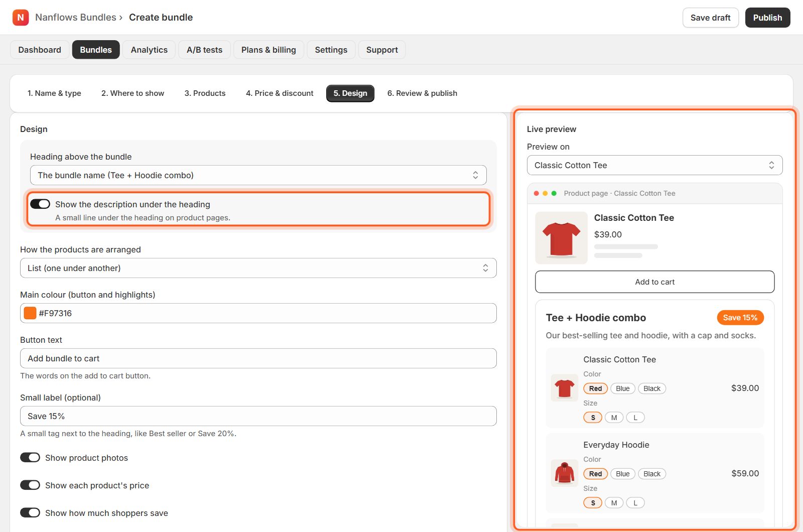Open the Preview on product selector
Screen dimensions: 803x532
click(655, 165)
